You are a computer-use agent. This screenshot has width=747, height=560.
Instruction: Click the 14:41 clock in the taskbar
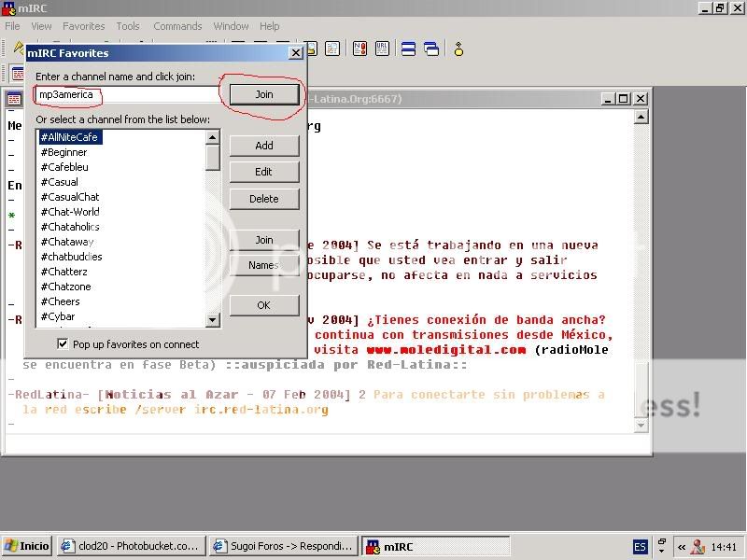click(x=724, y=547)
